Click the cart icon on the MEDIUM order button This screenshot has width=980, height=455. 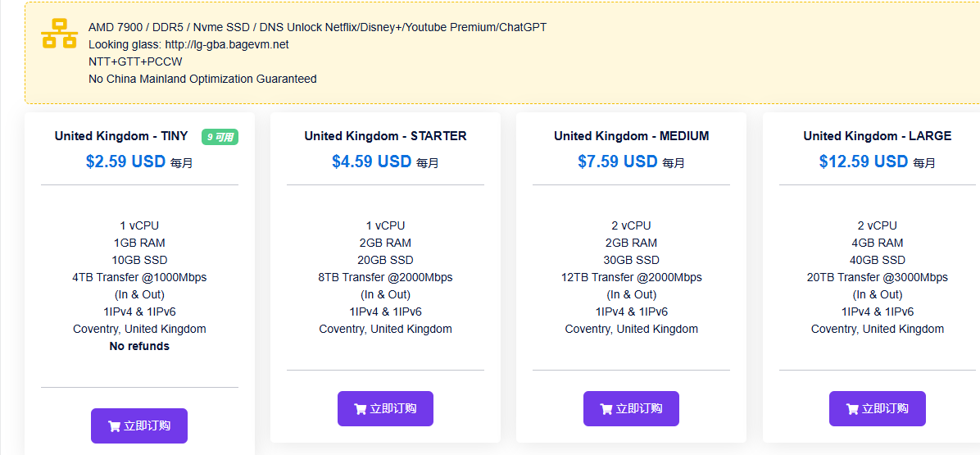[x=606, y=409]
